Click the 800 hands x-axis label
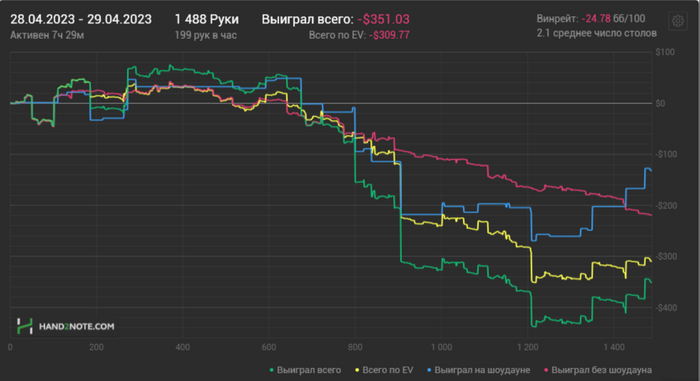 [x=355, y=347]
